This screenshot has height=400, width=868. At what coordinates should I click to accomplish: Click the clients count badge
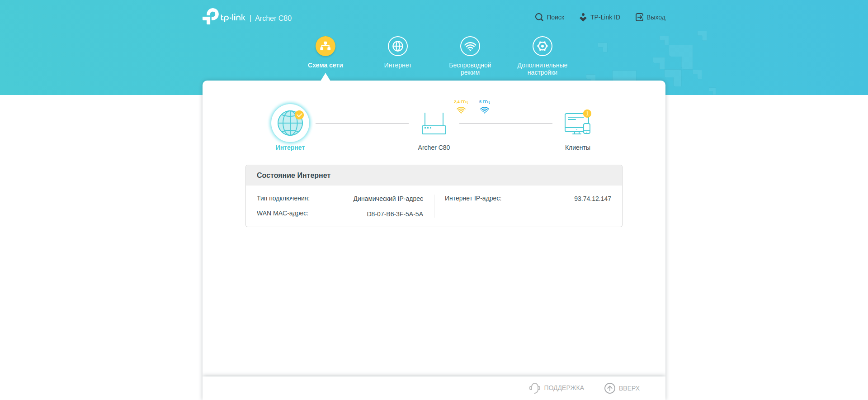(x=587, y=114)
